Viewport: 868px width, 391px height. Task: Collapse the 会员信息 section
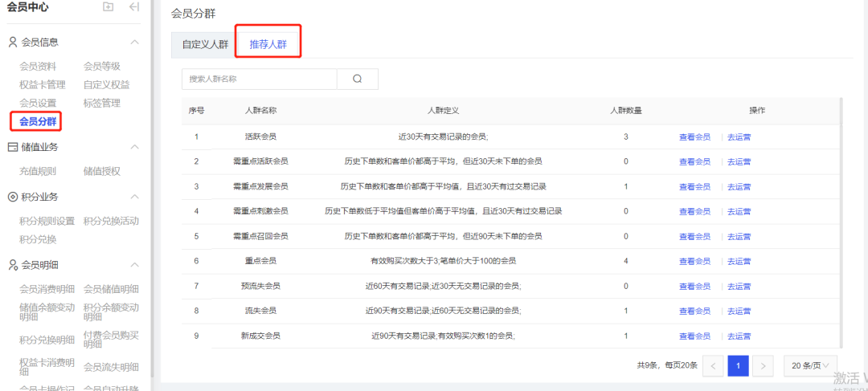(x=134, y=42)
